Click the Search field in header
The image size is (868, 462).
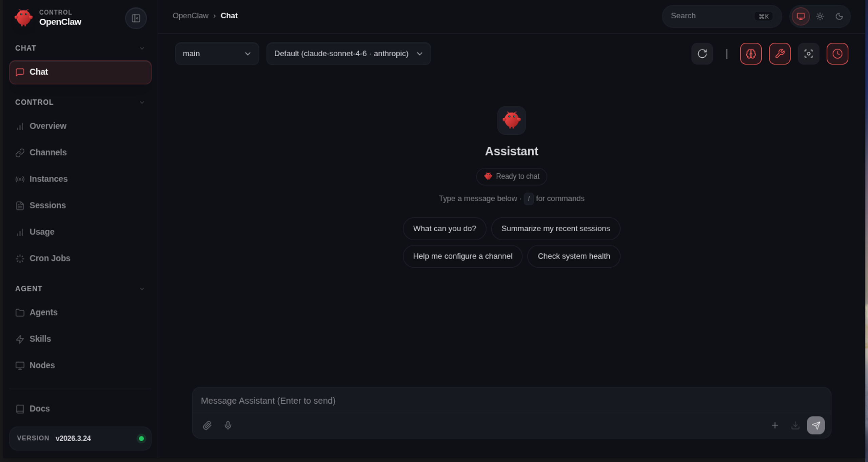point(722,16)
